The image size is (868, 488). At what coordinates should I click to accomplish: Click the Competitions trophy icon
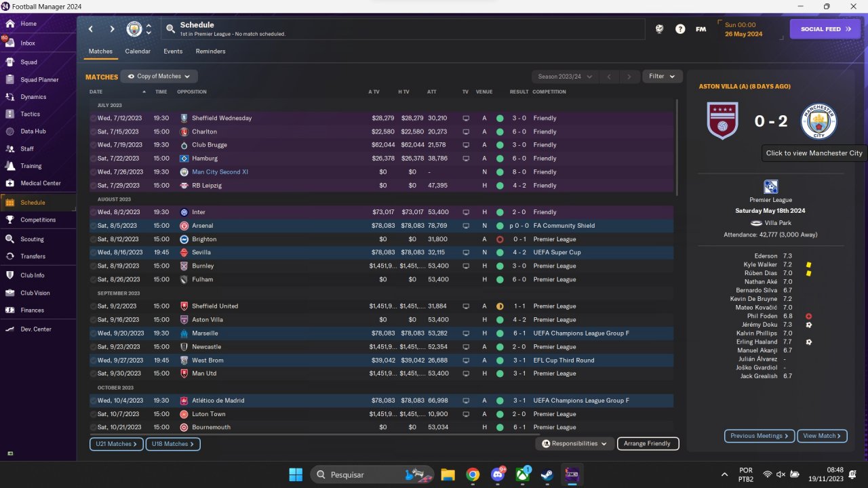[9, 220]
